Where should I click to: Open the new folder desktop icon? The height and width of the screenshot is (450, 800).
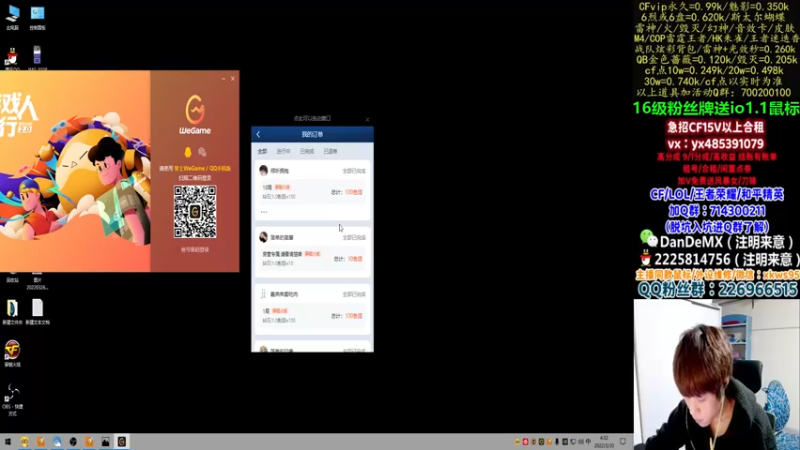point(12,312)
